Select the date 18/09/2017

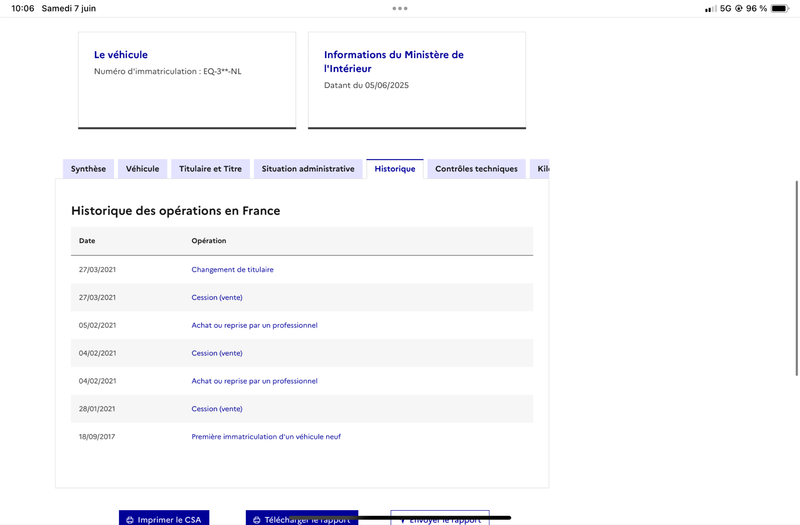(97, 437)
